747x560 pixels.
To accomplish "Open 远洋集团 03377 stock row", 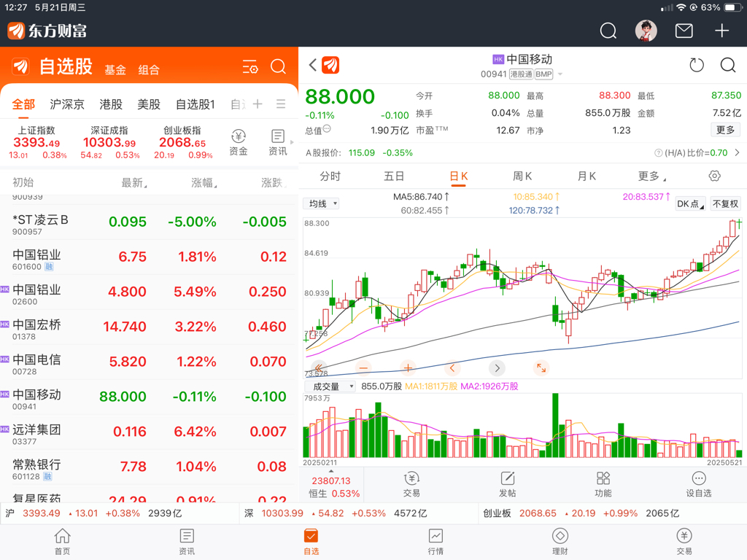I will [149, 432].
